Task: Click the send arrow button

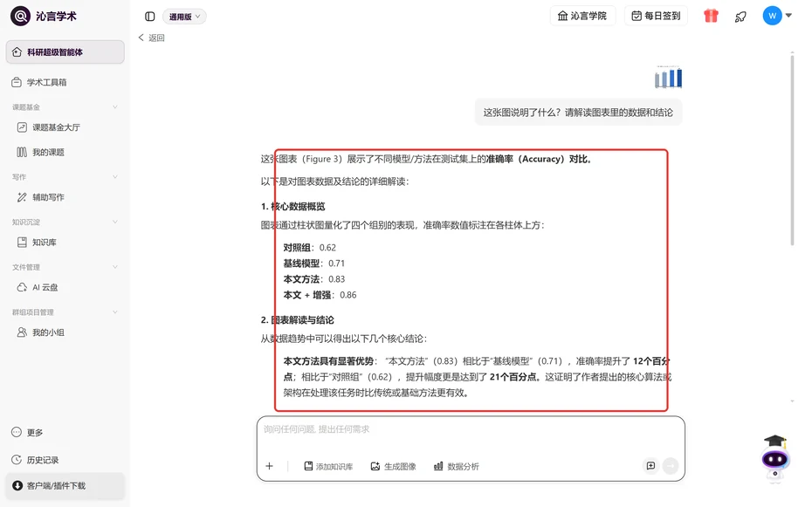Action: [x=670, y=466]
